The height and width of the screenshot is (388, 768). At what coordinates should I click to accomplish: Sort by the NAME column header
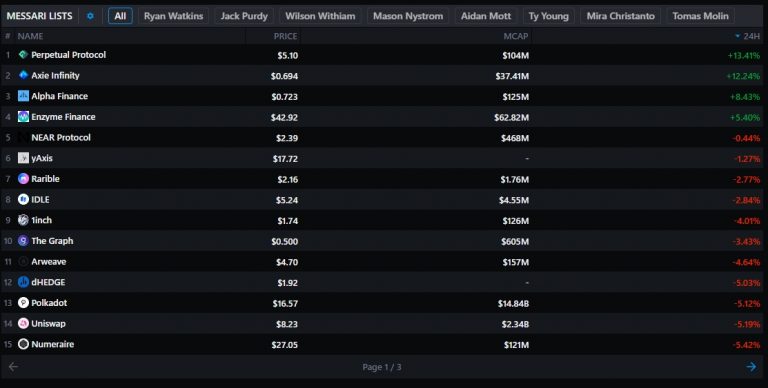click(30, 36)
